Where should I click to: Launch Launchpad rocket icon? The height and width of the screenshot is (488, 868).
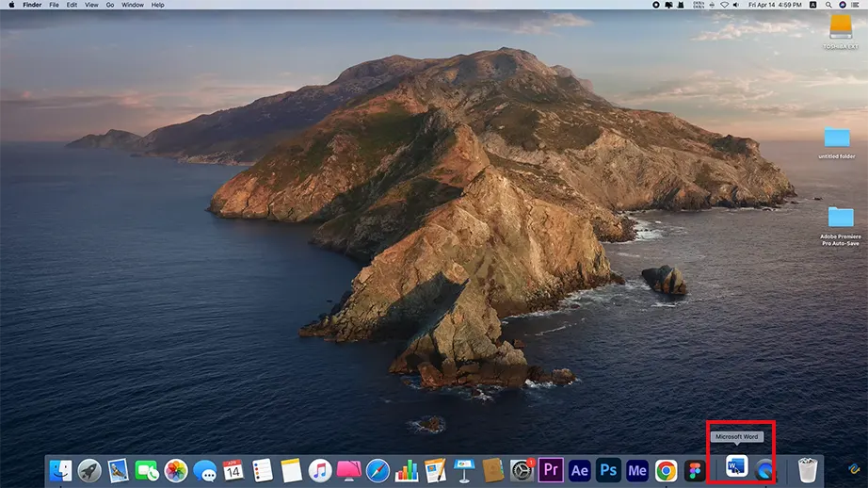pyautogui.click(x=89, y=471)
